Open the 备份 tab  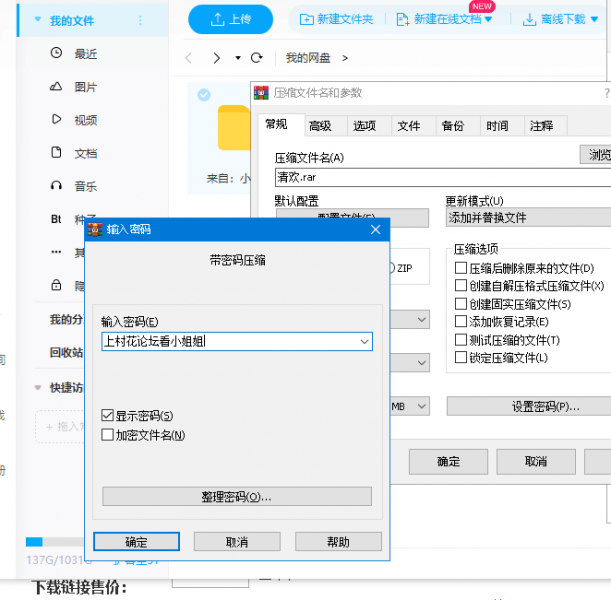click(x=452, y=126)
